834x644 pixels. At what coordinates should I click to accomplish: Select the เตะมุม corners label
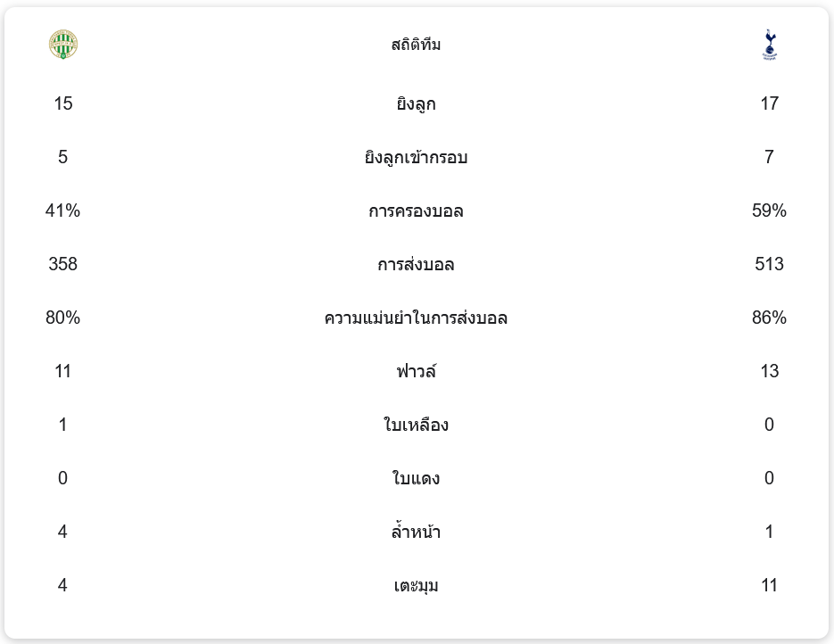pyautogui.click(x=416, y=586)
